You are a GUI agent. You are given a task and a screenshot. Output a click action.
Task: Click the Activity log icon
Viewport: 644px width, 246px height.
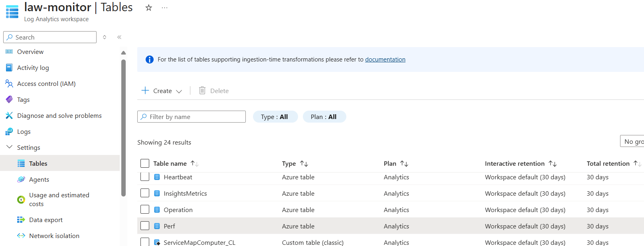coord(9,67)
